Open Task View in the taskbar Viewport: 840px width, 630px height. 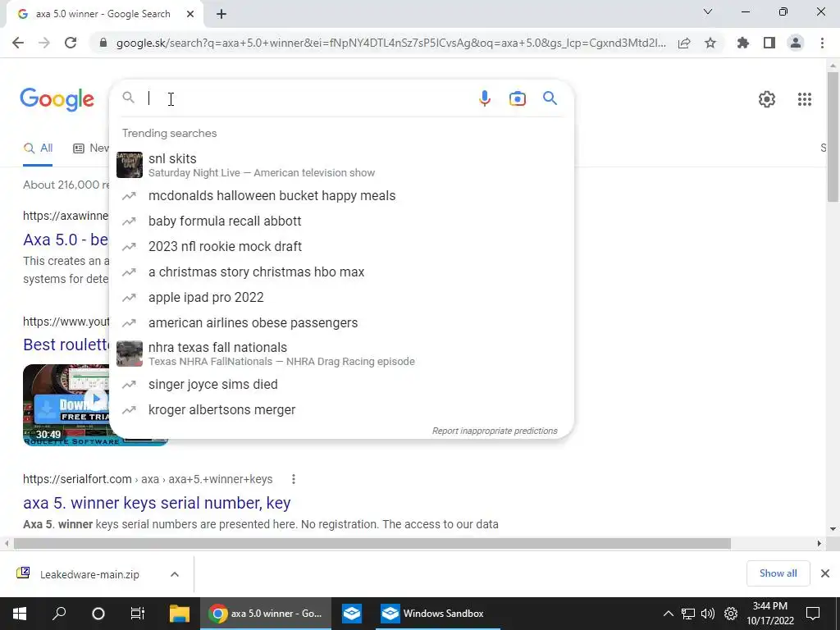[137, 614]
